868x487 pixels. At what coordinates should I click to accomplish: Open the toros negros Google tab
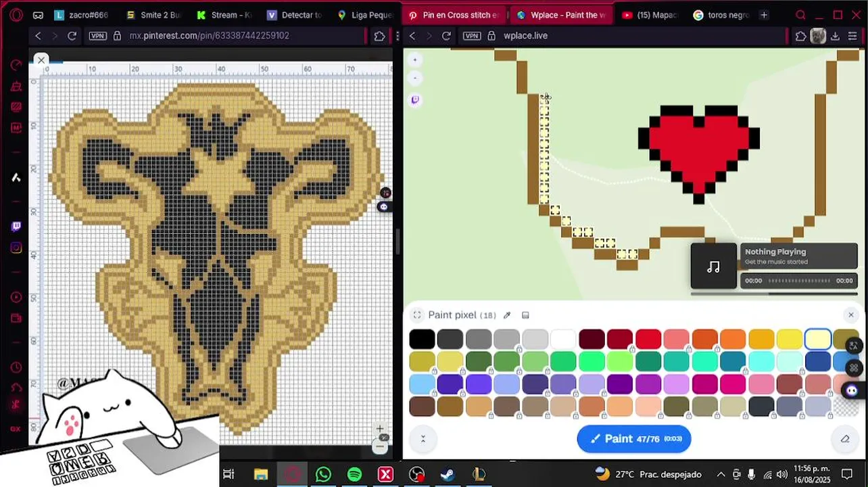pos(721,15)
